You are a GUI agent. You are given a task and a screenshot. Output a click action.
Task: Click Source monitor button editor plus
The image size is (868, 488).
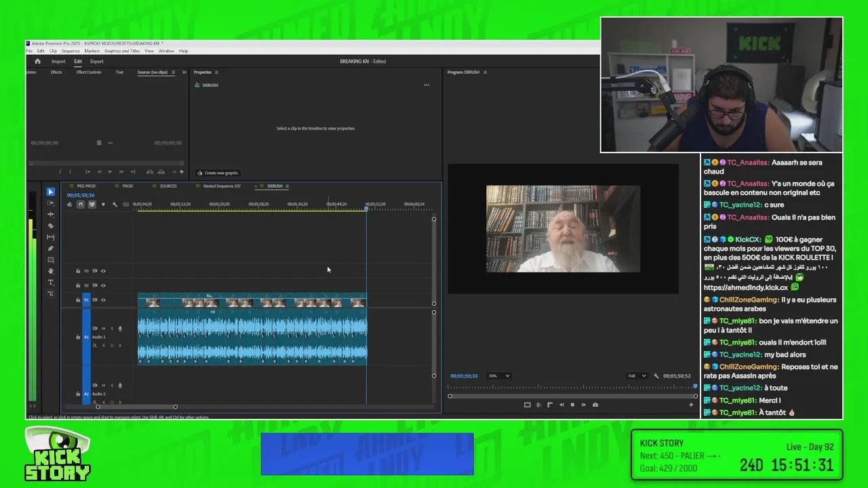tap(181, 171)
